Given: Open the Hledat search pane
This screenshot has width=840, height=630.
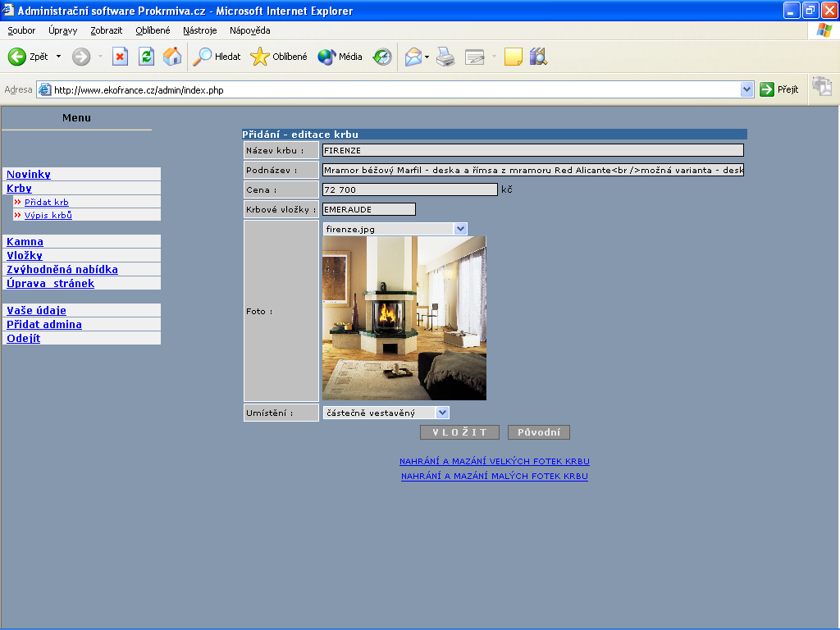Looking at the screenshot, I should [217, 57].
